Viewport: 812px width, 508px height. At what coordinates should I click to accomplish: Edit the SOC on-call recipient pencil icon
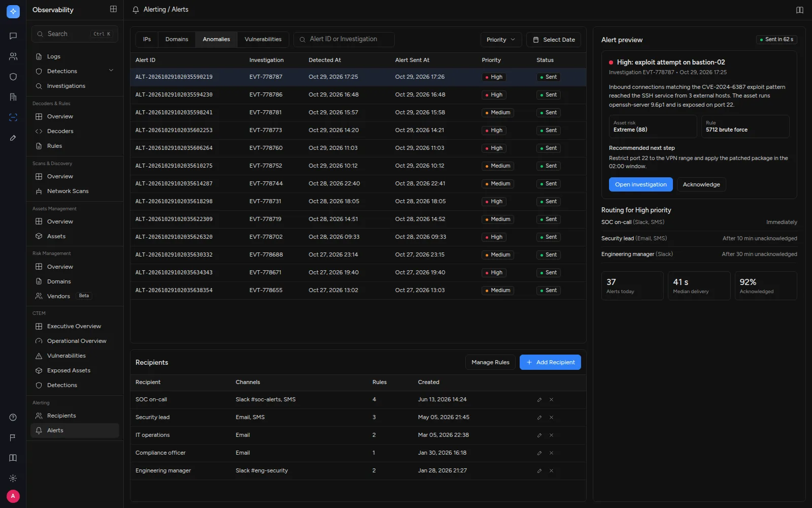[x=539, y=400]
